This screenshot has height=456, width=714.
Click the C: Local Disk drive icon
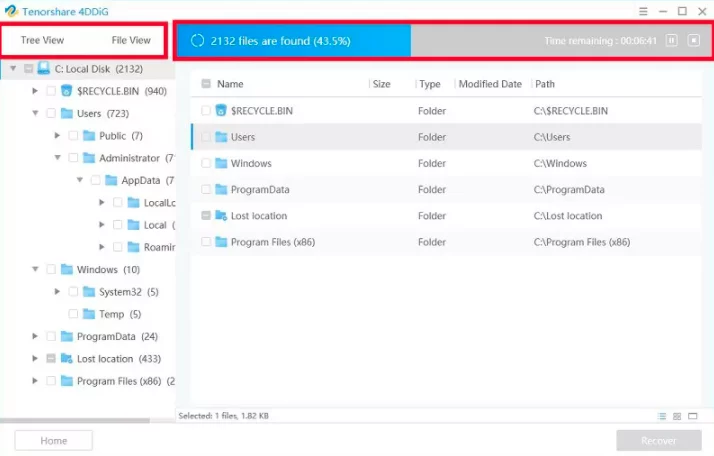pyautogui.click(x=43, y=68)
